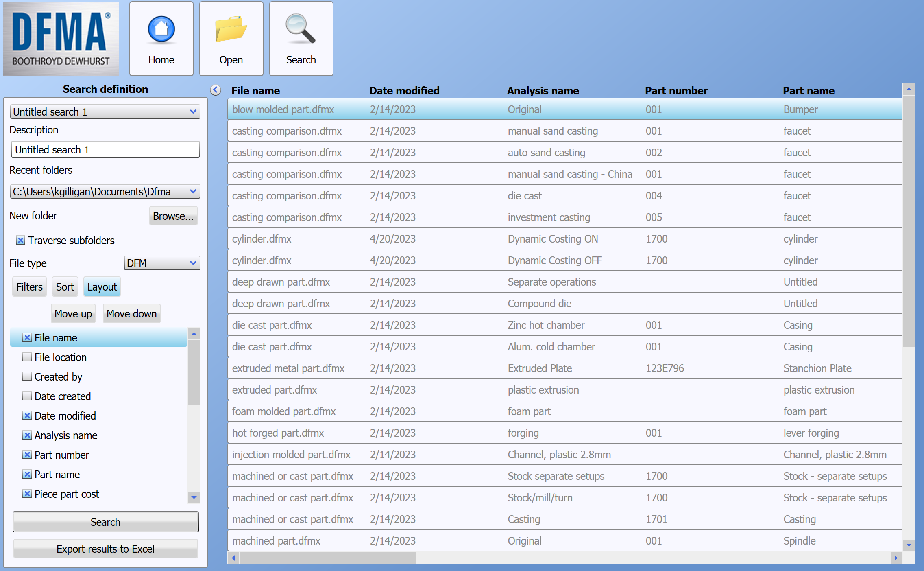Screen dimensions: 924x571
Task: Click the Analysis name column header
Action: coord(543,90)
